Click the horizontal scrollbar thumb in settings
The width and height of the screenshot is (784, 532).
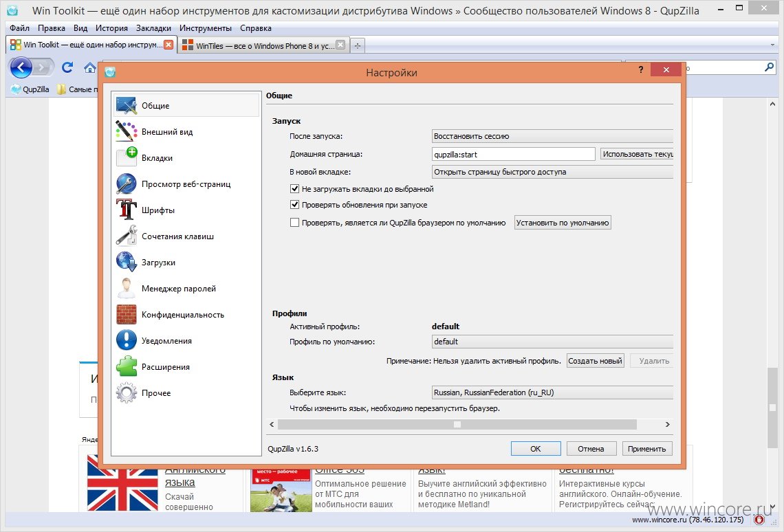click(x=457, y=425)
